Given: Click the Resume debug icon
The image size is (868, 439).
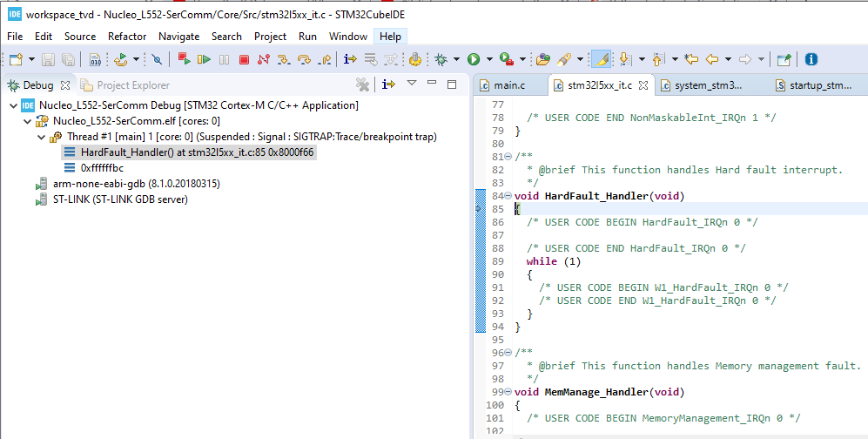Looking at the screenshot, I should (x=205, y=59).
